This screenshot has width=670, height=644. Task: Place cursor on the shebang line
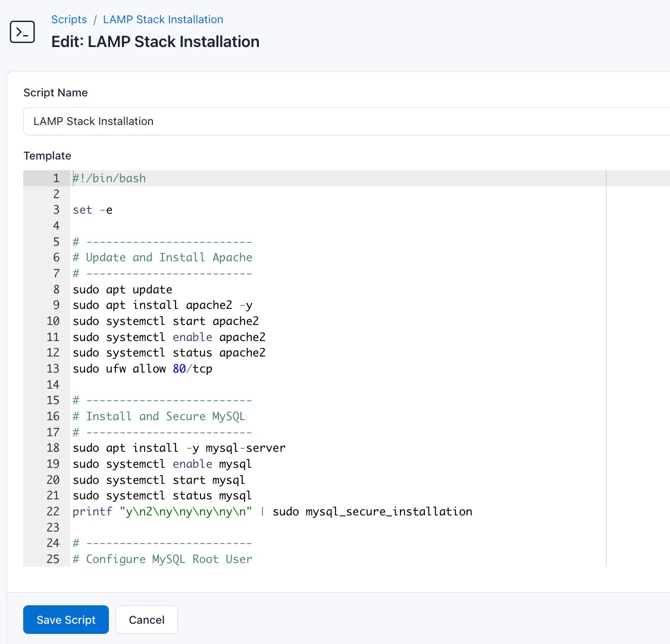click(x=109, y=178)
